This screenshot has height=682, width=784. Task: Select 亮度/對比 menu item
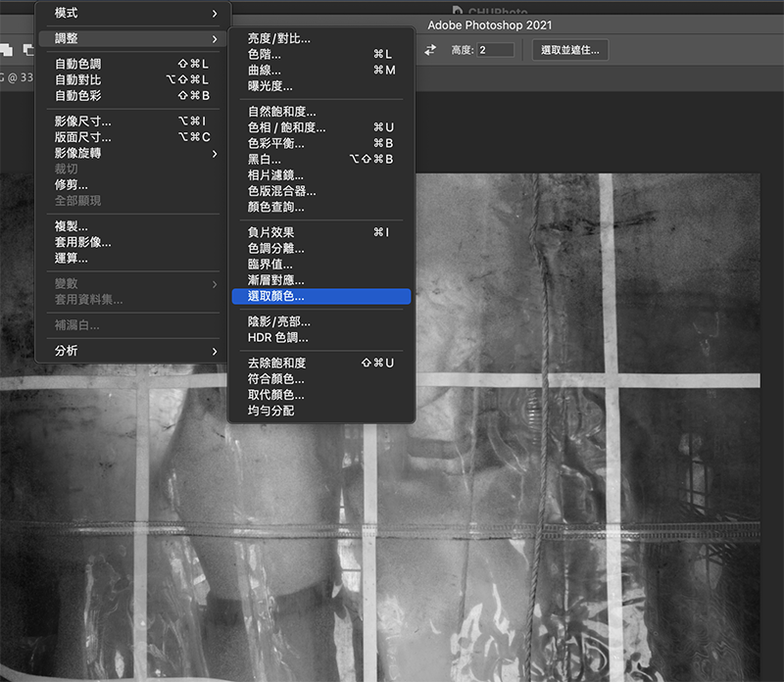pos(279,38)
